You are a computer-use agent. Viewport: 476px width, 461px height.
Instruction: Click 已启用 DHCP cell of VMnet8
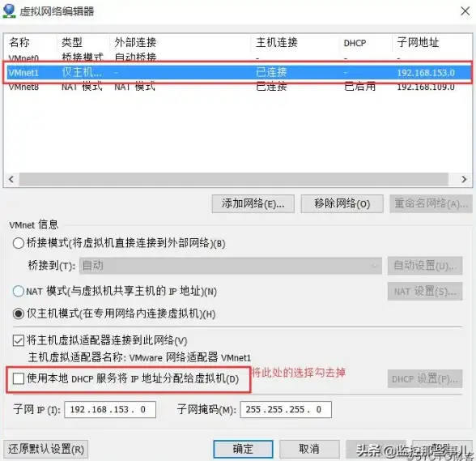pos(359,87)
